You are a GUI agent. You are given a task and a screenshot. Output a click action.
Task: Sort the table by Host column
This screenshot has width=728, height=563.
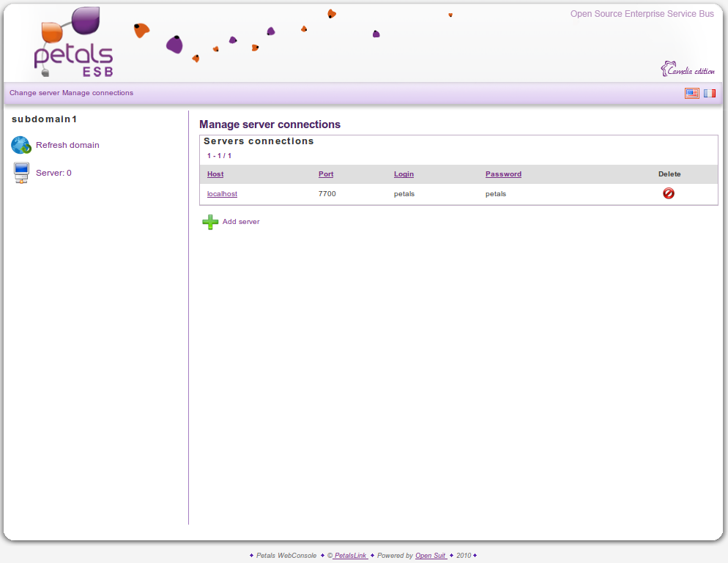(215, 174)
